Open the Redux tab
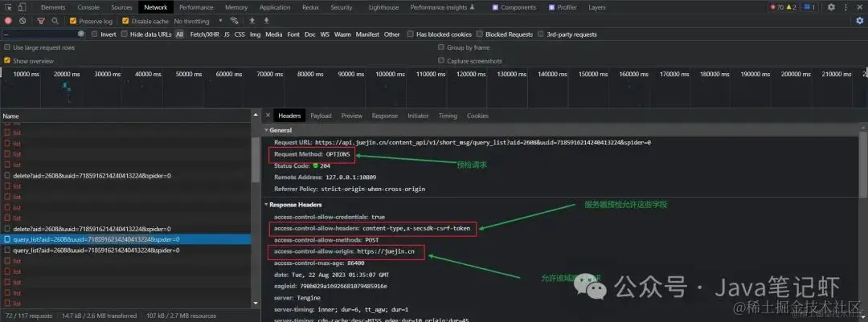 click(310, 7)
